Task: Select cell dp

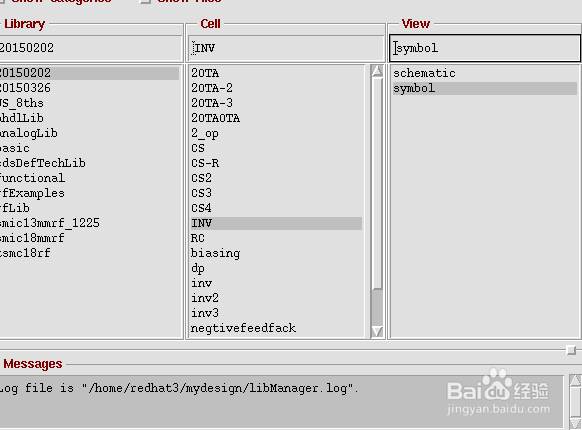Action: tap(198, 268)
